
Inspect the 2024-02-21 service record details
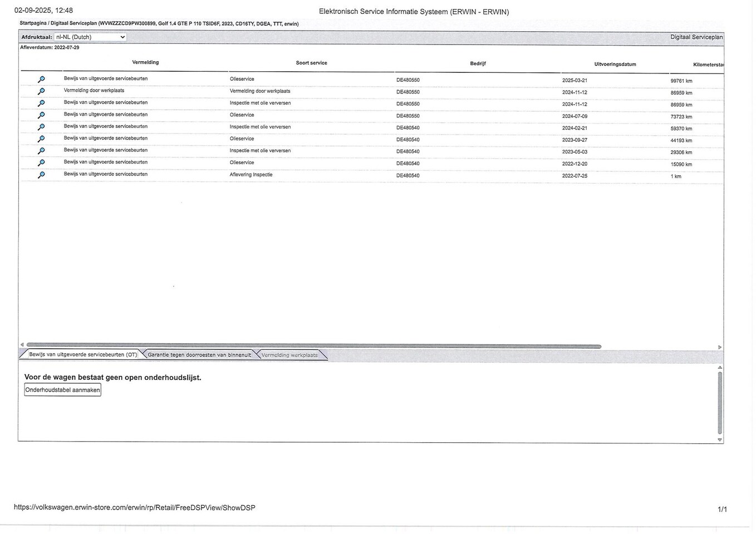[x=41, y=127]
